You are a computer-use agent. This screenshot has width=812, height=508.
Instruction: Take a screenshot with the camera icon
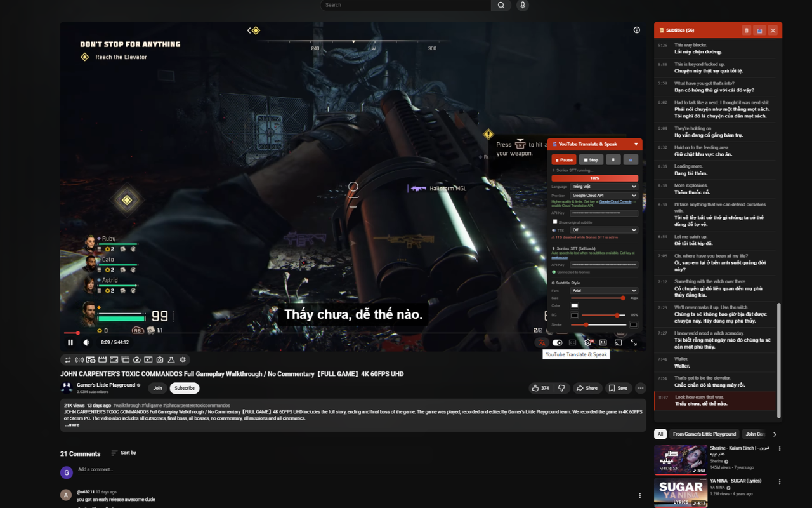160,360
